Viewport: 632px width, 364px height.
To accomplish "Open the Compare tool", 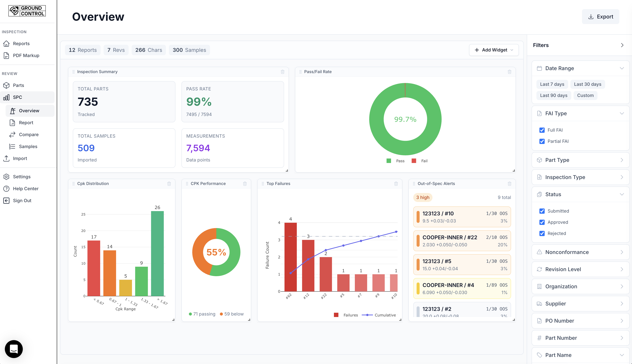I will [29, 134].
